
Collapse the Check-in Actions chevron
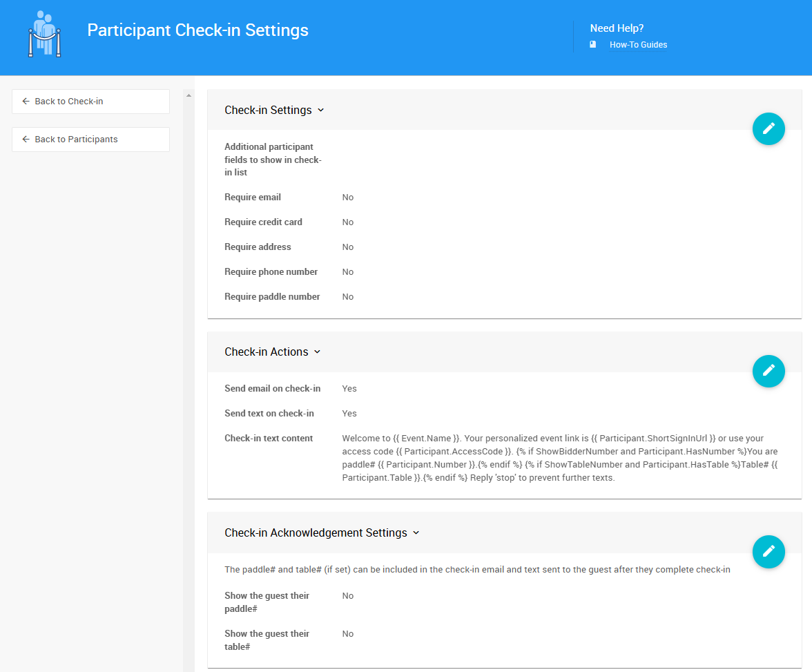click(x=318, y=352)
